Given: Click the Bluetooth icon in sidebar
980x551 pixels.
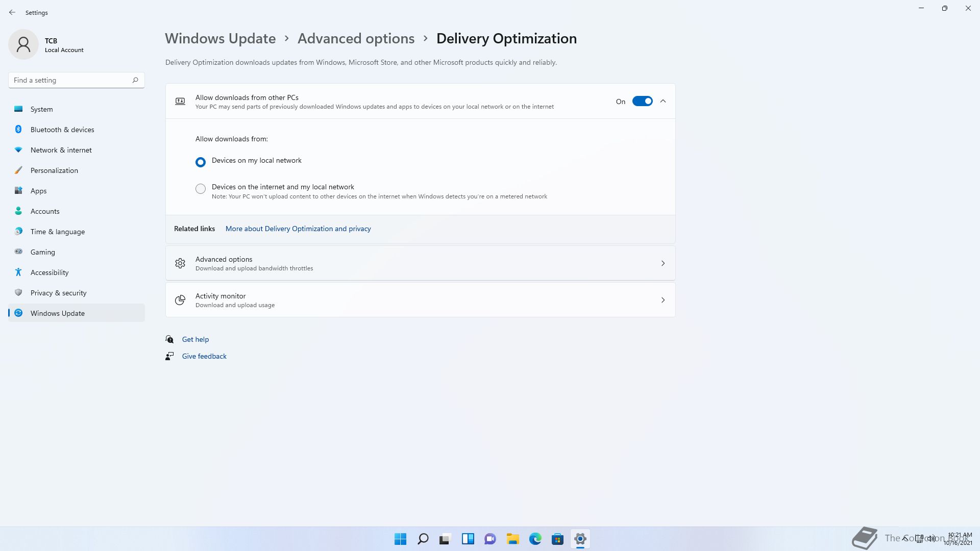Looking at the screenshot, I should click(x=18, y=129).
